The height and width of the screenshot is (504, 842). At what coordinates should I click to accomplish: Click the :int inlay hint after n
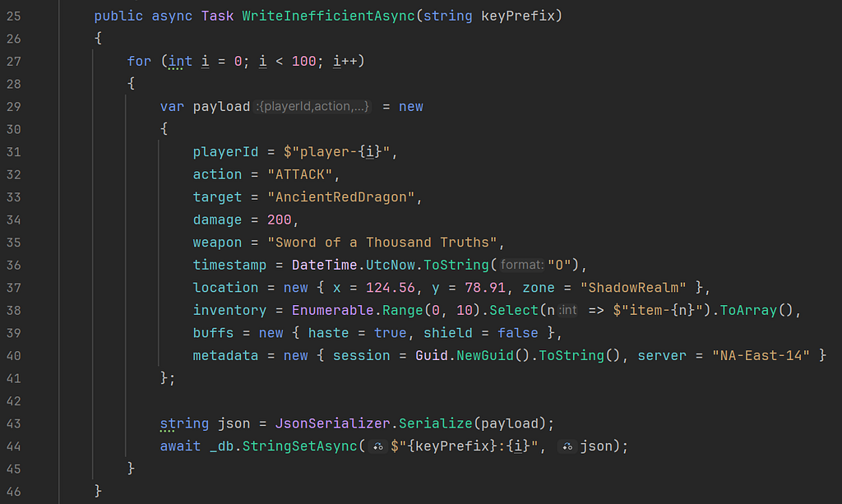click(x=567, y=310)
